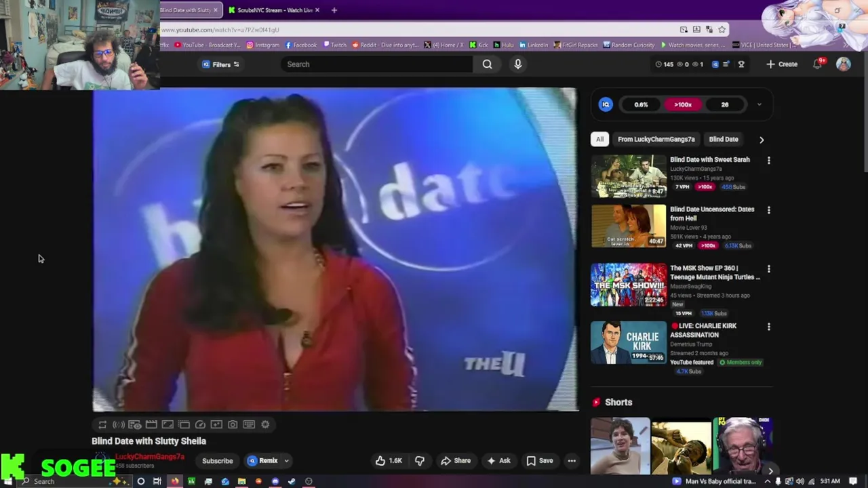The width and height of the screenshot is (868, 488).
Task: Open options for Blind Date with Sweet Sarah
Action: tap(768, 161)
